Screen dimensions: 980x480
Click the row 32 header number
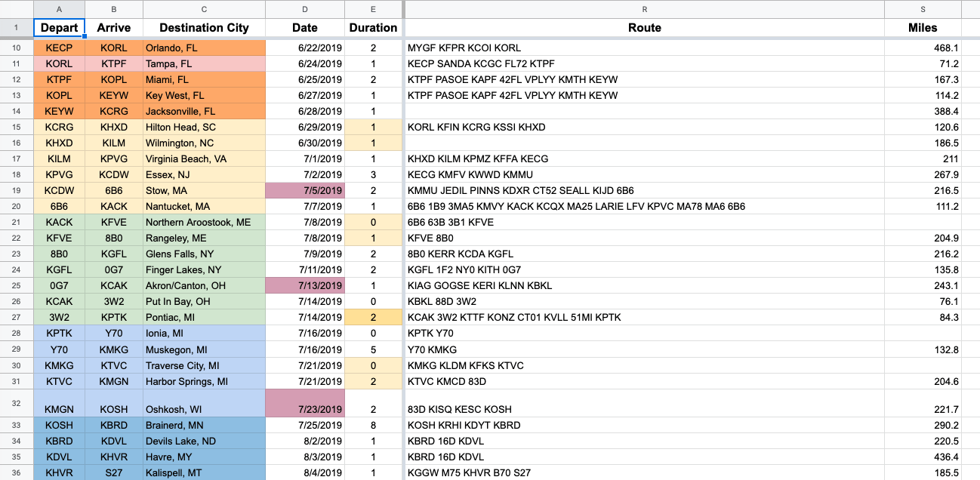pyautogui.click(x=16, y=402)
